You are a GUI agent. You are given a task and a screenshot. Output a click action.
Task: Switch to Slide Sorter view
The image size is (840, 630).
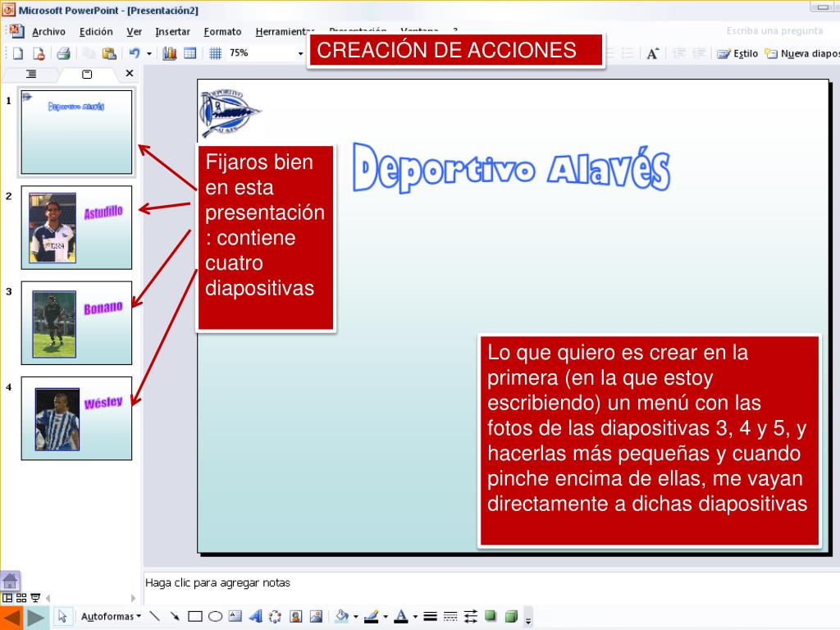(21, 598)
